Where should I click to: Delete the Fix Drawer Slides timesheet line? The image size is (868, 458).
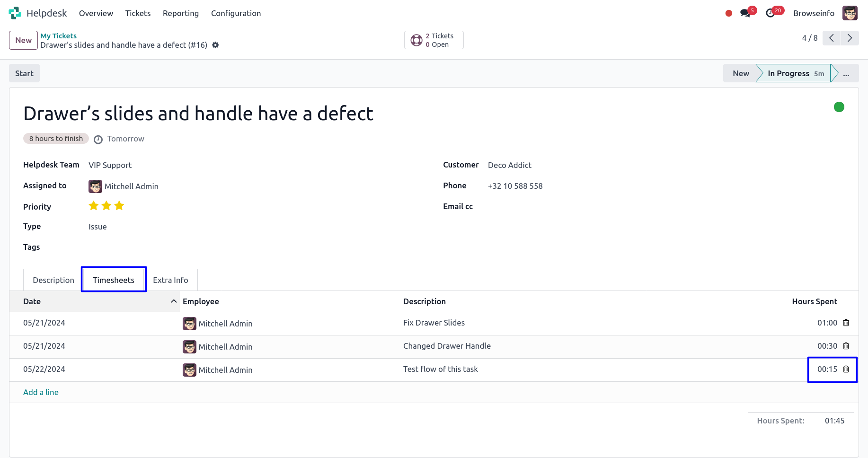point(846,323)
